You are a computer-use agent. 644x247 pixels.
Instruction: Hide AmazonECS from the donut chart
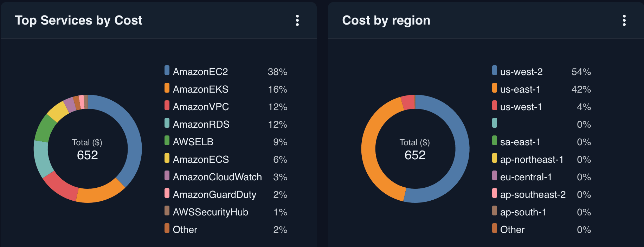pos(201,160)
